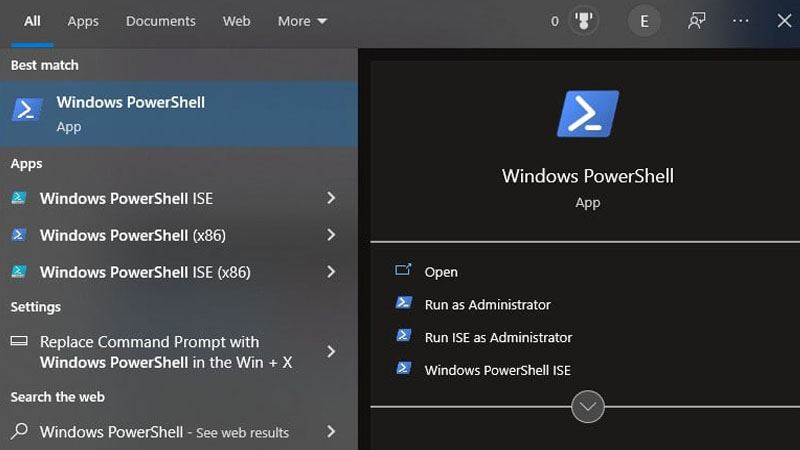
Task: Click the account avatar labeled E
Action: (644, 21)
